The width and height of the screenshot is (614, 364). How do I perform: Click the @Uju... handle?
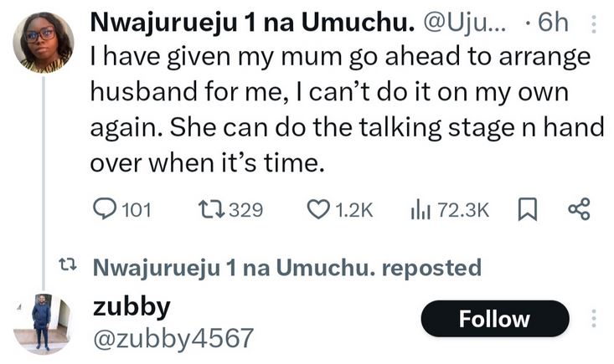pos(469,23)
